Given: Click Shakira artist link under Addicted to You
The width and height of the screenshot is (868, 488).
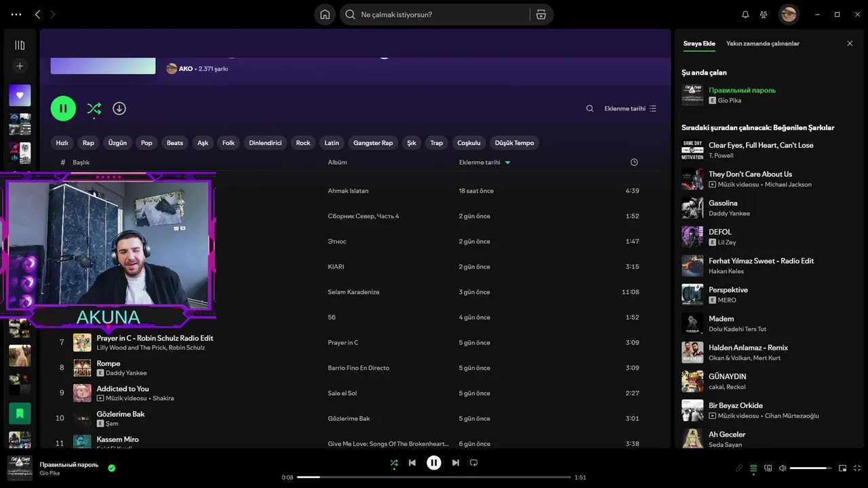Looking at the screenshot, I should click(163, 399).
